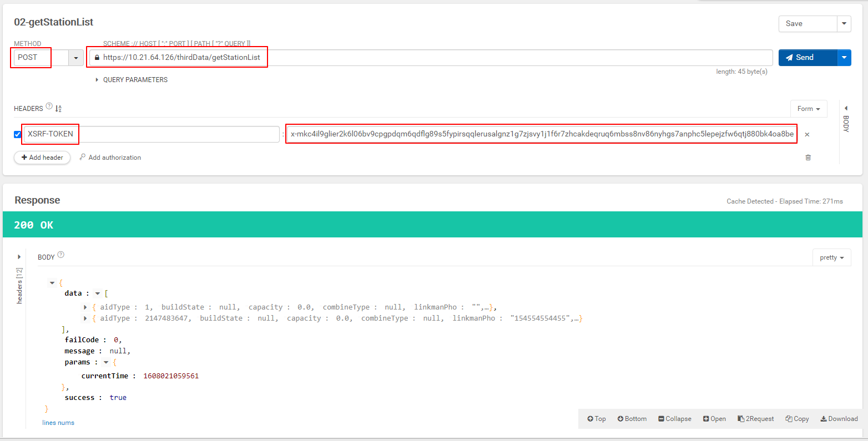This screenshot has width=868, height=441.
Task: Click the 200 OK status bar
Action: pyautogui.click(x=432, y=225)
